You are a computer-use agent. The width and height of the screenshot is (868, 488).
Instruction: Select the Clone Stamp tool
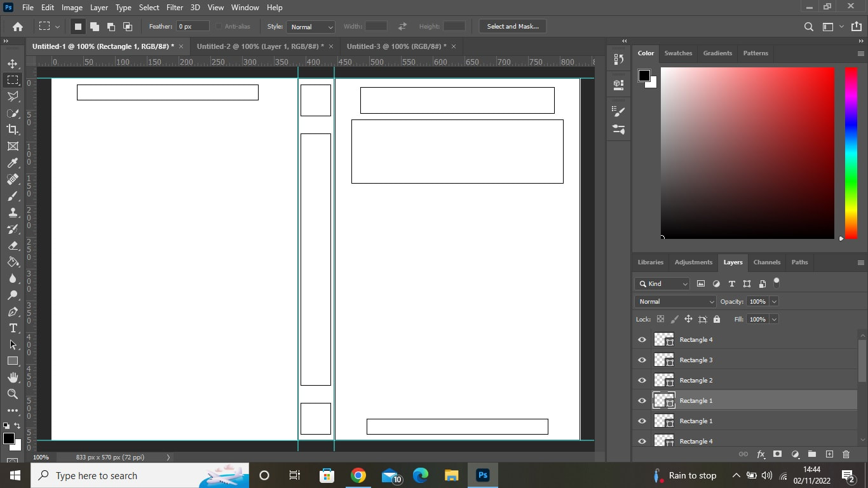coord(13,212)
